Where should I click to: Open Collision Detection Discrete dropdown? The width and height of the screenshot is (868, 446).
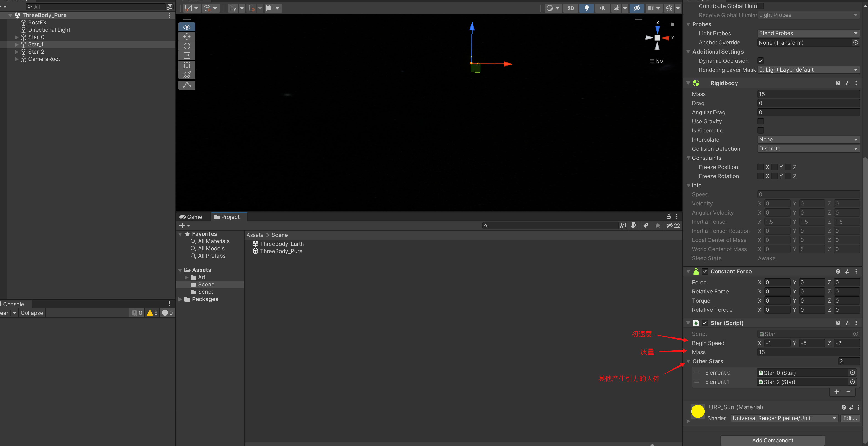point(809,149)
